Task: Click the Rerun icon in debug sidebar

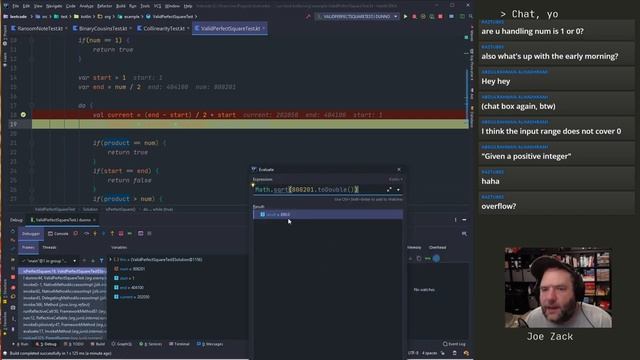Action: [x=13, y=231]
